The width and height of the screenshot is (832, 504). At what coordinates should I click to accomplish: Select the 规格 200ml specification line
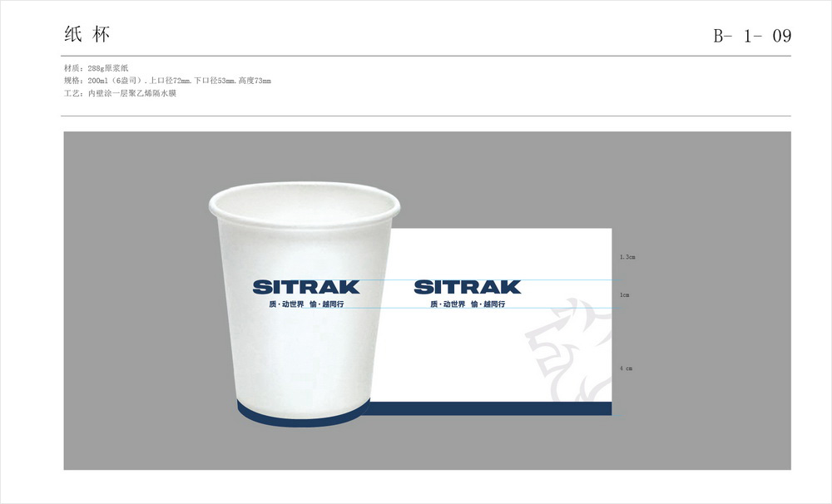click(x=167, y=81)
